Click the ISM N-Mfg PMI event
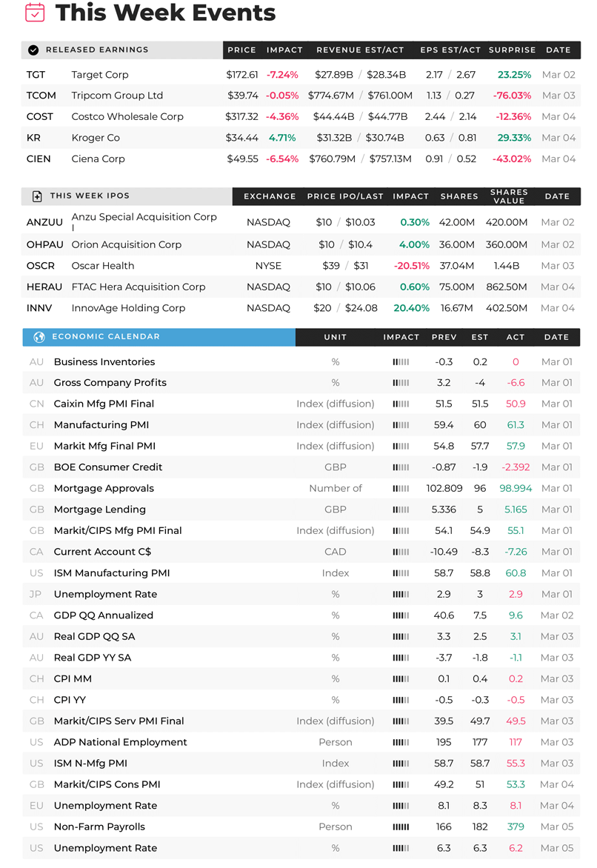Viewport: 597px width, 868px height. (90, 764)
